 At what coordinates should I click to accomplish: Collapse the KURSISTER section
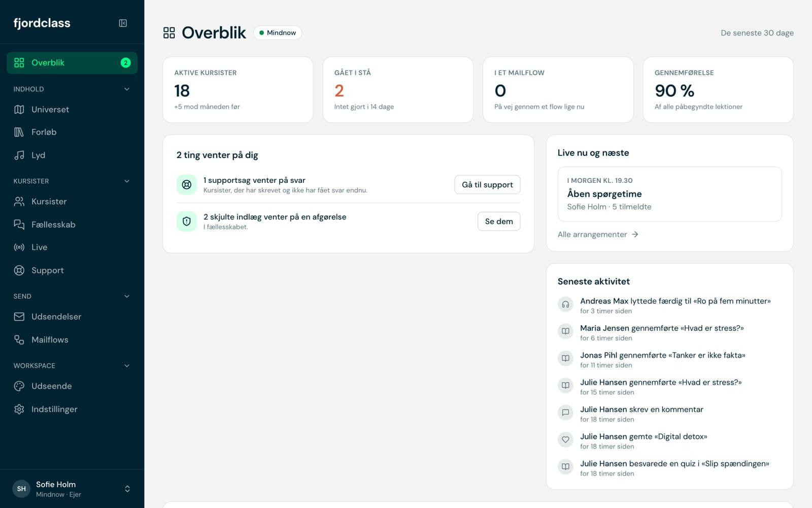127,181
